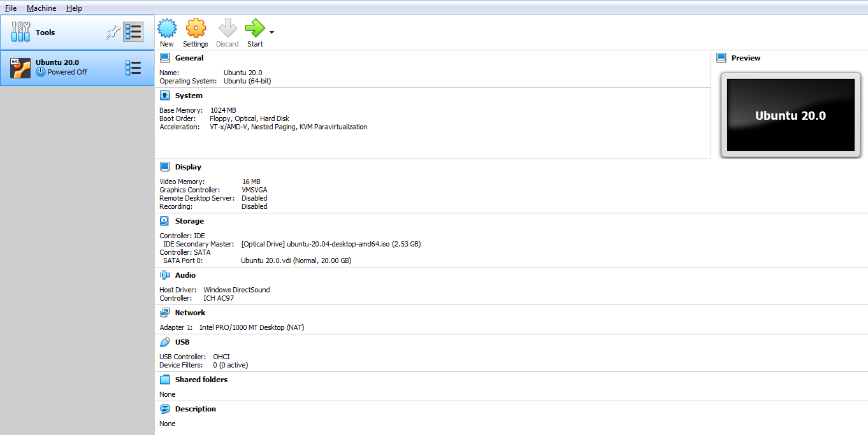Click the Windows DirectSound host driver value
The width and height of the screenshot is (868, 435).
point(236,290)
